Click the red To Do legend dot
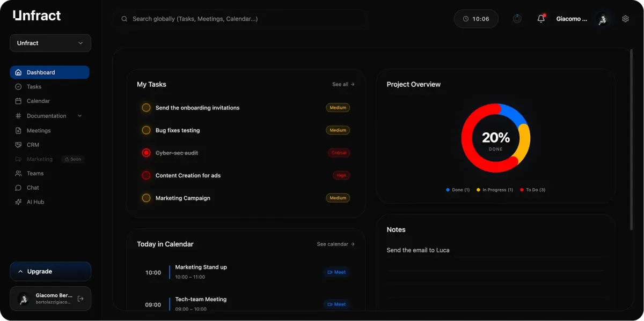Image resolution: width=644 pixels, height=321 pixels. (522, 190)
